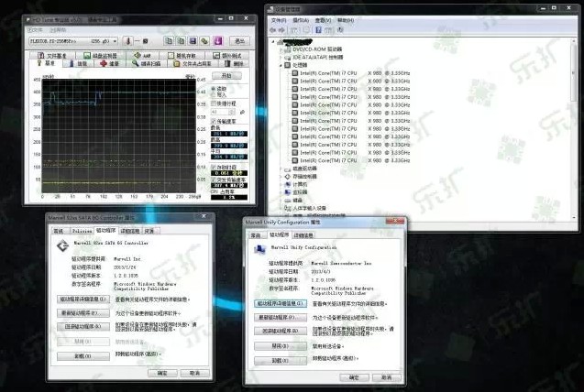Open the 随机存取 random access tab
Viewport: 584px width, 392px height.
[182, 56]
